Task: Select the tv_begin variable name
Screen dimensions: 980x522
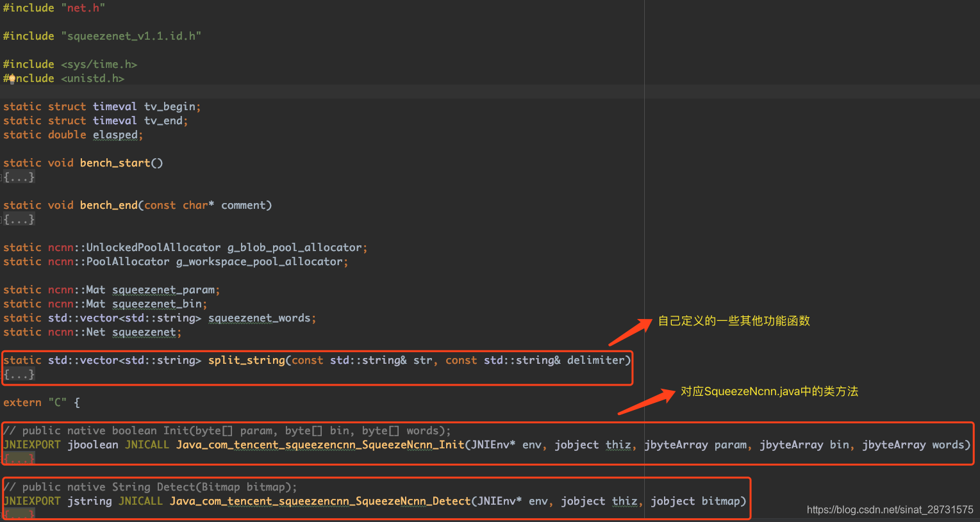Action: 170,106
